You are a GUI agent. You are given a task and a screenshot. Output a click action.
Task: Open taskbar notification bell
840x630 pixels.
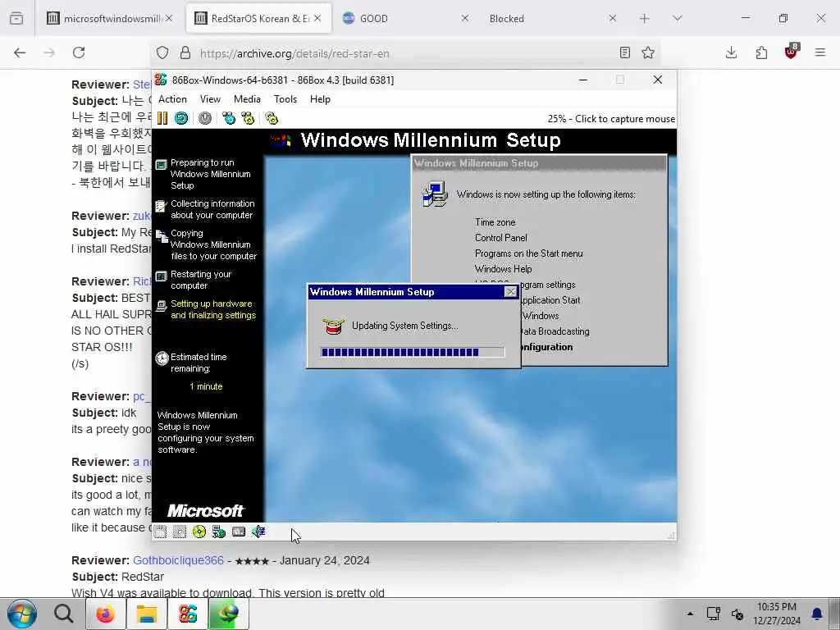[x=817, y=614]
